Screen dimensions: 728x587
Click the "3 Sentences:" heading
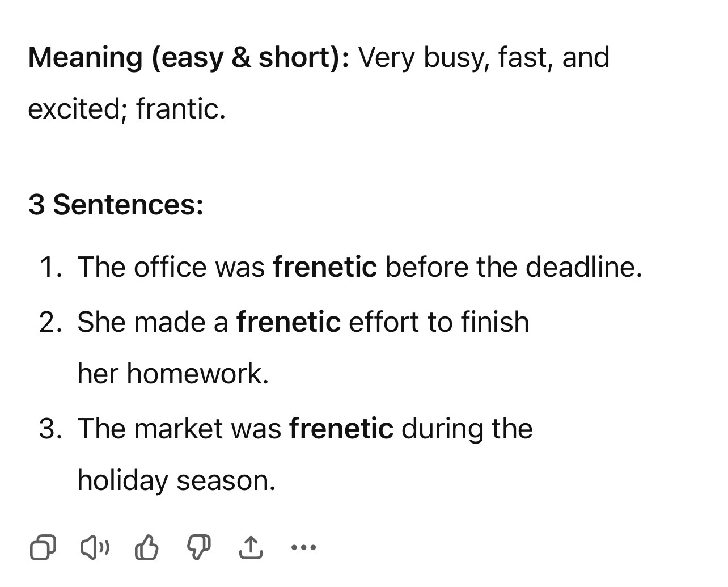pyautogui.click(x=116, y=204)
